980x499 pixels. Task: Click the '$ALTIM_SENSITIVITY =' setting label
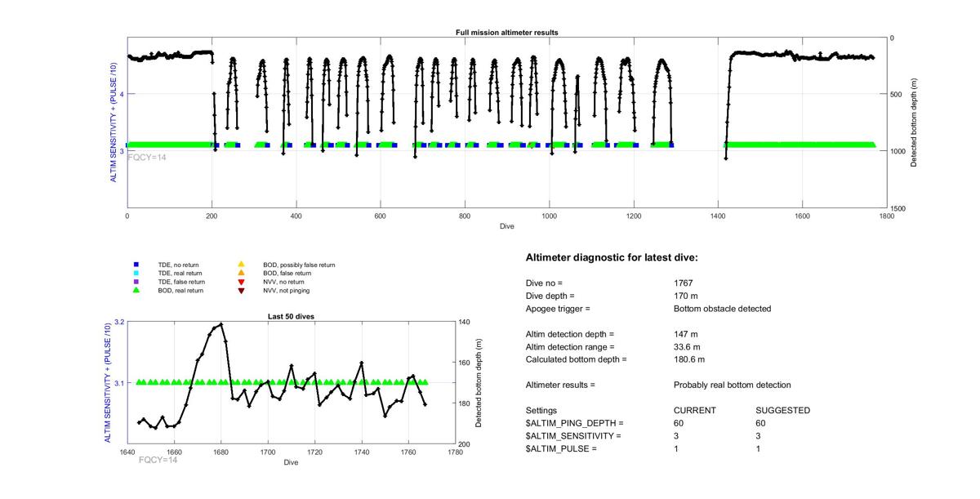[x=573, y=436]
